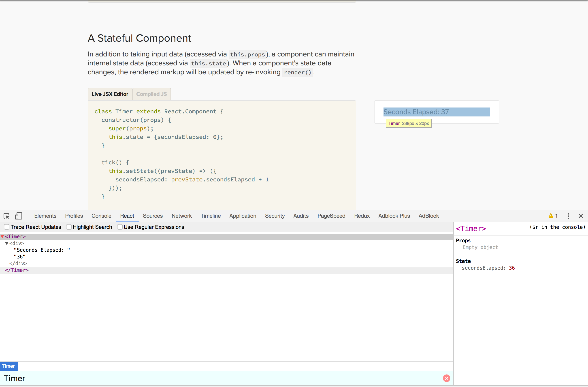Select the closing </Timer> tag row
The height and width of the screenshot is (387, 588).
[227, 270]
